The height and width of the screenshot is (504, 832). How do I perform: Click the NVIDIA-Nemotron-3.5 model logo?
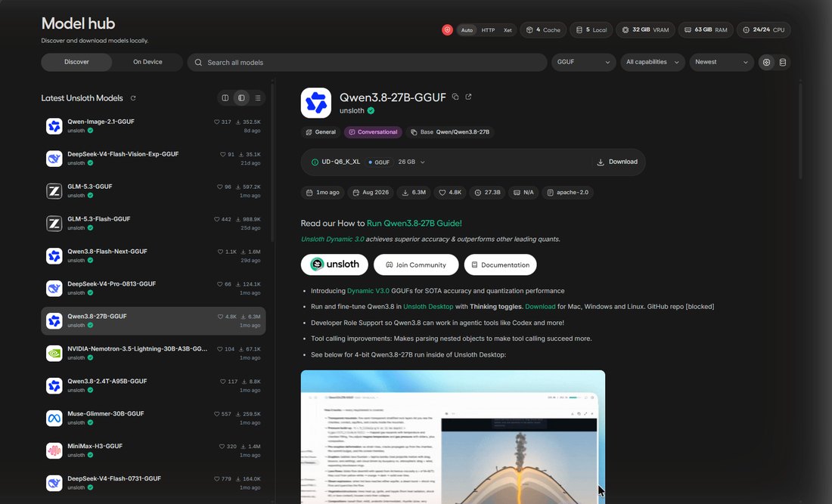(54, 353)
